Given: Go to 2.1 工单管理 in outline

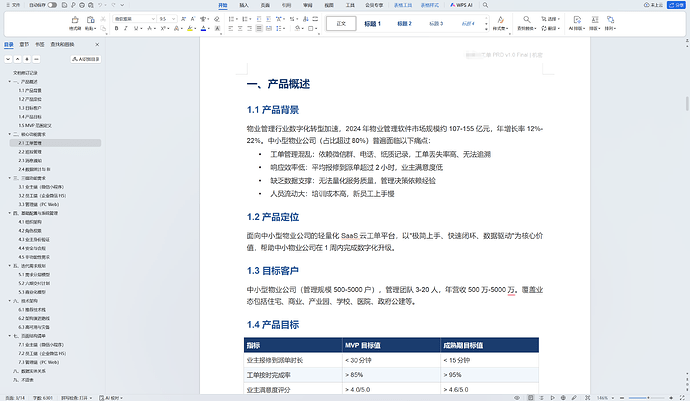Looking at the screenshot, I should pos(55,143).
